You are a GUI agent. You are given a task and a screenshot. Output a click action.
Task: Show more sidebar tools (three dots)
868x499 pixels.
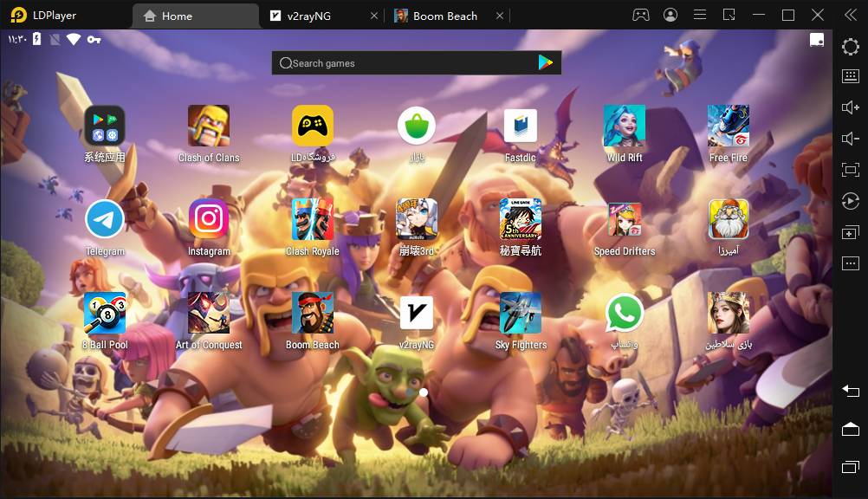click(851, 263)
